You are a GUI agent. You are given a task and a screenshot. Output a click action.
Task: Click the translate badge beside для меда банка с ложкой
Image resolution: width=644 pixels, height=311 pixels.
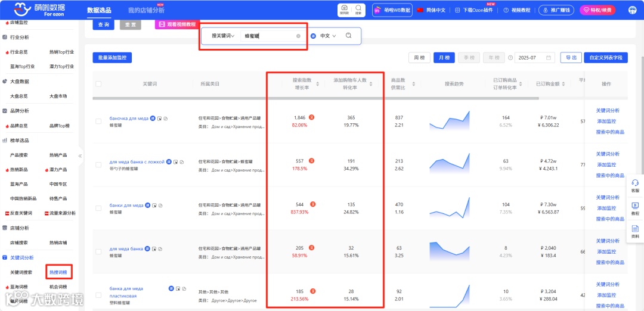[x=169, y=161]
